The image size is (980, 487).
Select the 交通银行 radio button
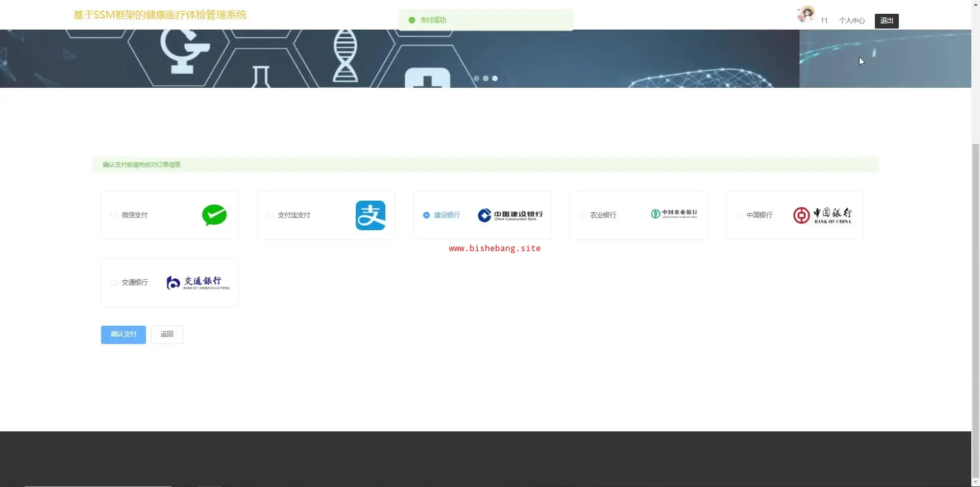[x=114, y=283]
